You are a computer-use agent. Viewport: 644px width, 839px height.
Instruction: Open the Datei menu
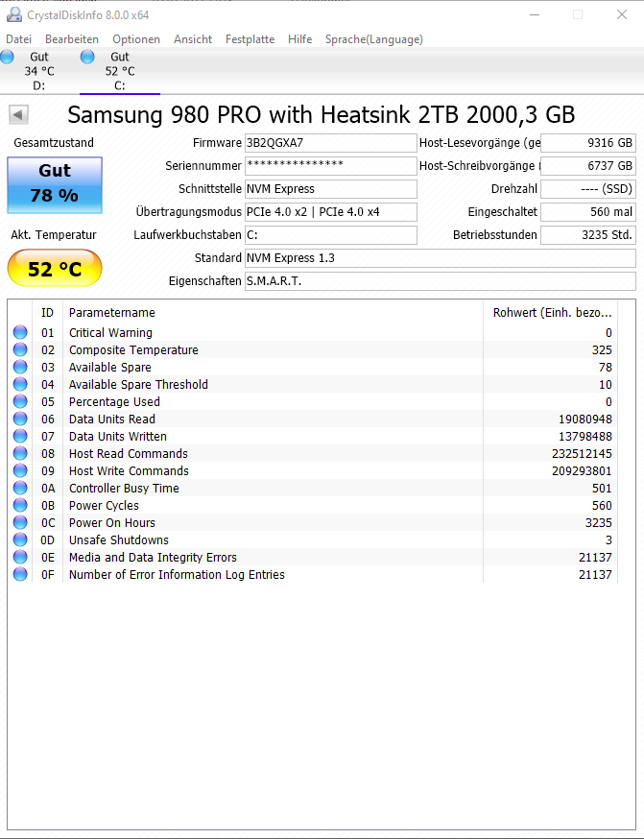tap(19, 39)
